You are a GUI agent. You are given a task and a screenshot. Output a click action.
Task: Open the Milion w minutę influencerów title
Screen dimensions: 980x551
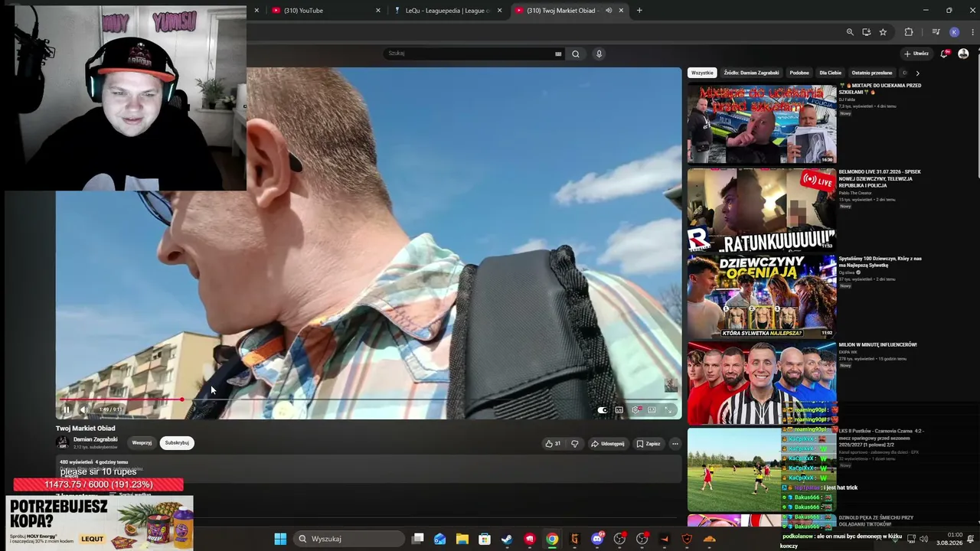[x=877, y=345]
